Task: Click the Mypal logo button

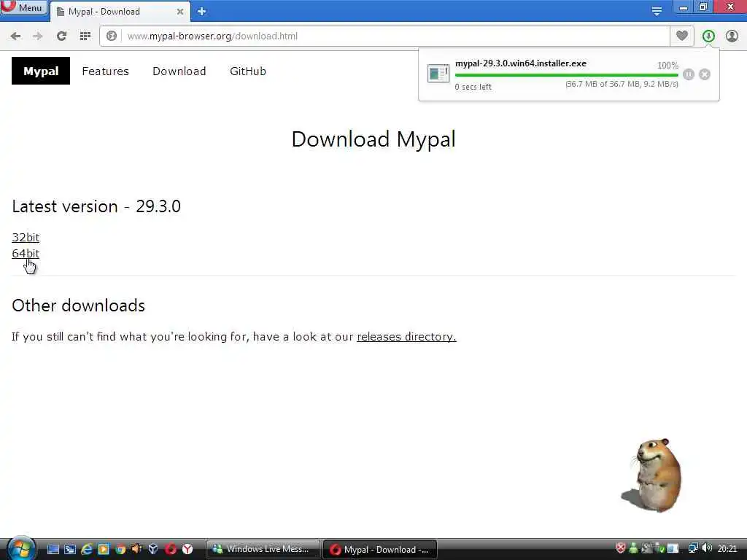Action: (x=41, y=71)
